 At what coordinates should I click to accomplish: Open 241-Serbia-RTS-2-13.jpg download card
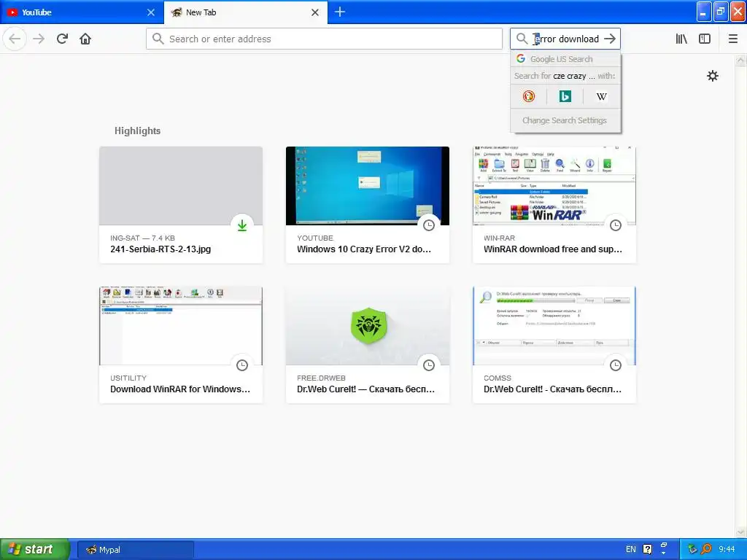click(x=181, y=205)
